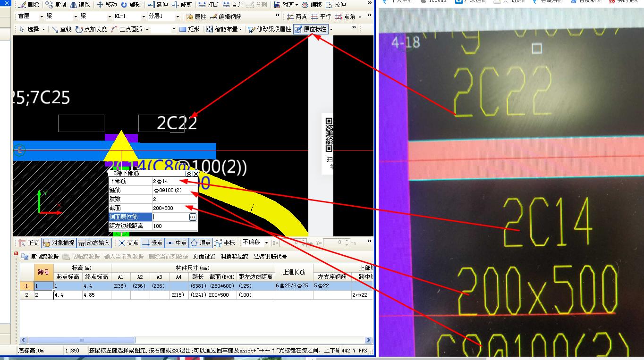
Task: Click 修改梁段属性 modify beam segment
Action: click(x=270, y=29)
